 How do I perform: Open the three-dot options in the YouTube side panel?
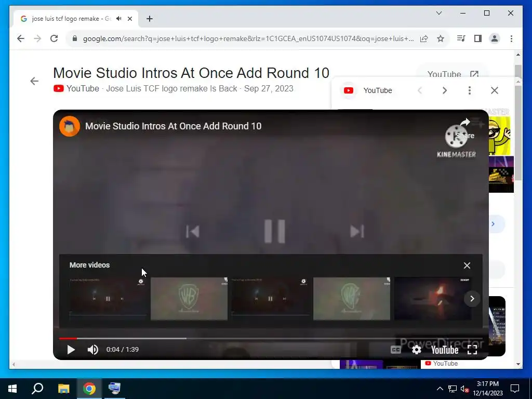coord(470,90)
